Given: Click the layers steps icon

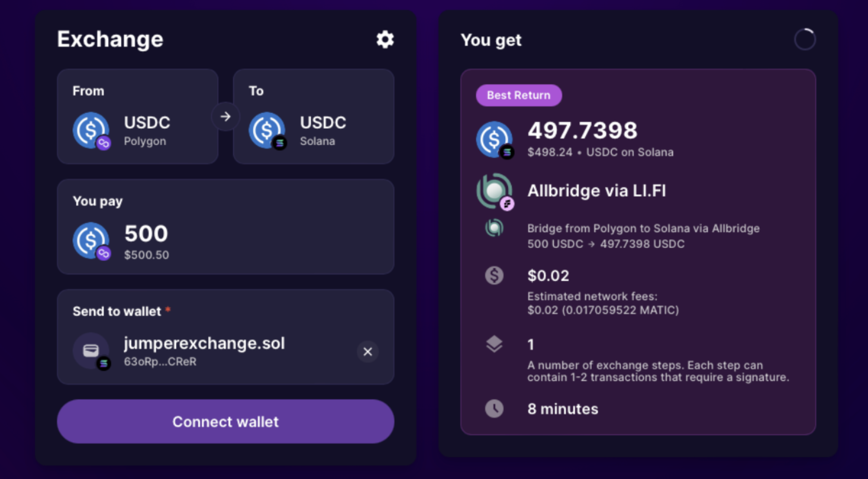Looking at the screenshot, I should (x=494, y=344).
